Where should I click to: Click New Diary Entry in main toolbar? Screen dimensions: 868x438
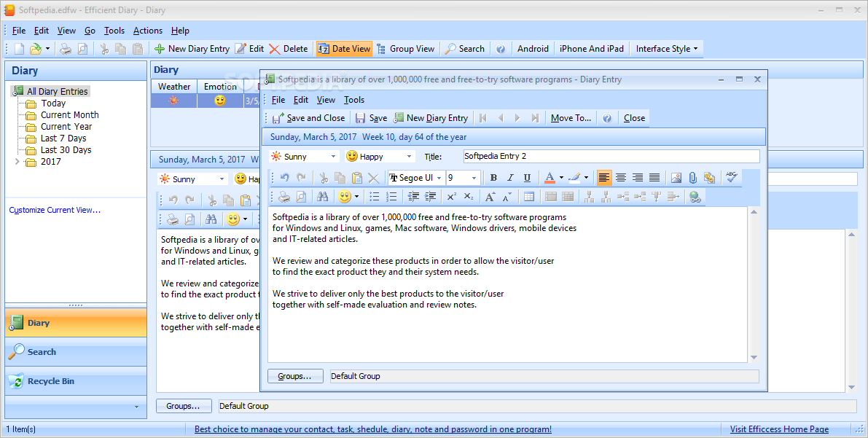[x=192, y=49]
